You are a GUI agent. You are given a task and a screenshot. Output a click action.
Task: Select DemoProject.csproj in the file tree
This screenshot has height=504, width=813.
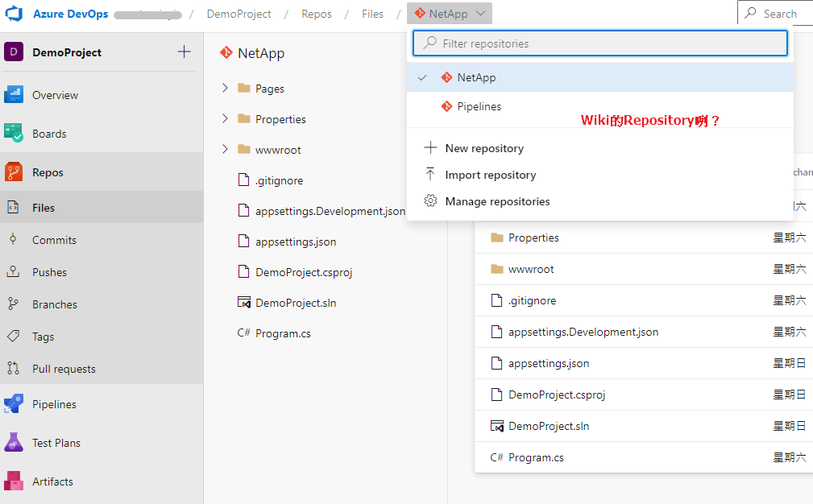point(304,272)
